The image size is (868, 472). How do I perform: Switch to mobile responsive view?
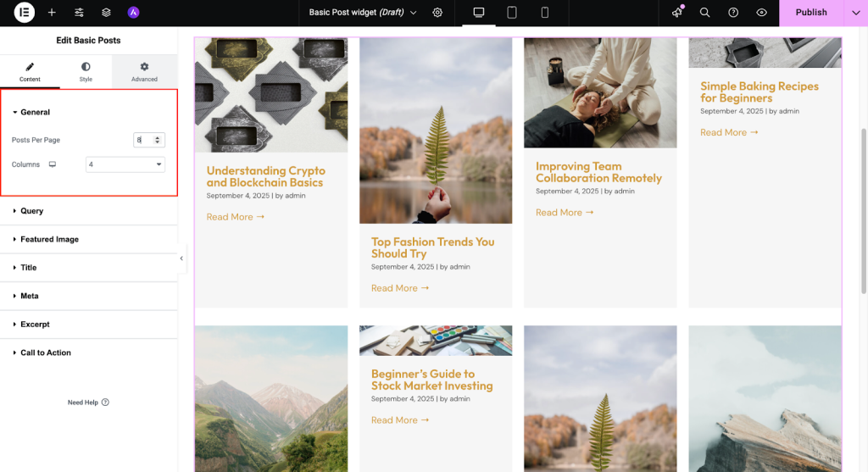pos(544,13)
